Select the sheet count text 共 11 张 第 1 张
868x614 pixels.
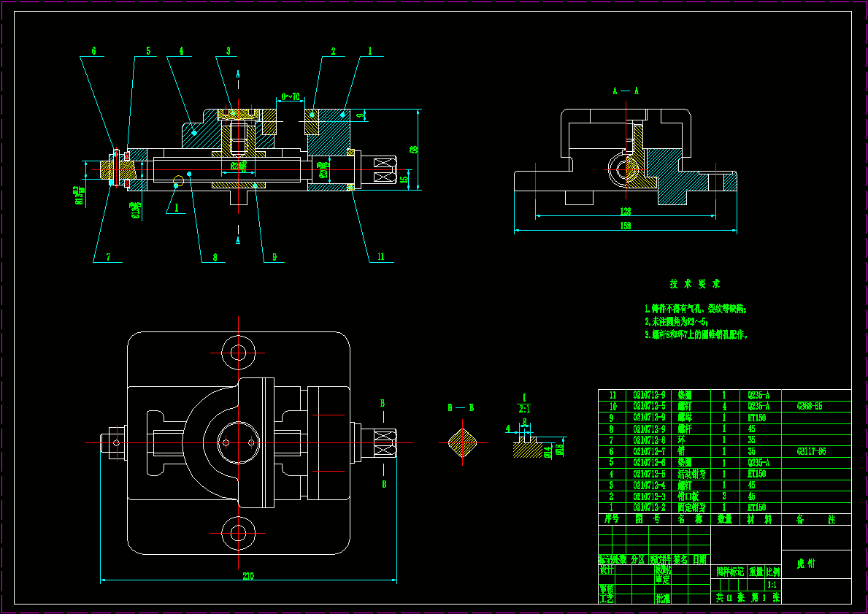click(x=748, y=598)
